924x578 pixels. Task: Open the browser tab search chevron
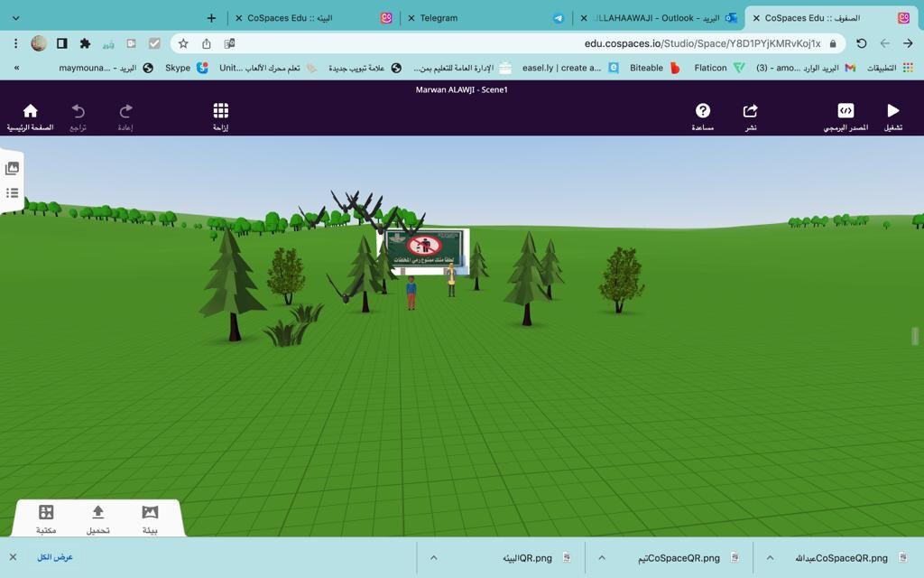pyautogui.click(x=15, y=17)
